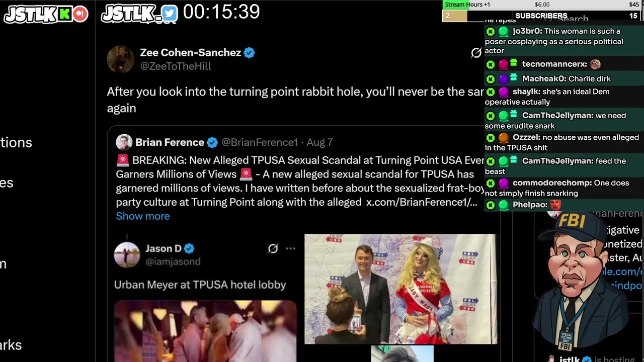Click the Brian Ference name
Screen dimensions: 644x362
170,142
